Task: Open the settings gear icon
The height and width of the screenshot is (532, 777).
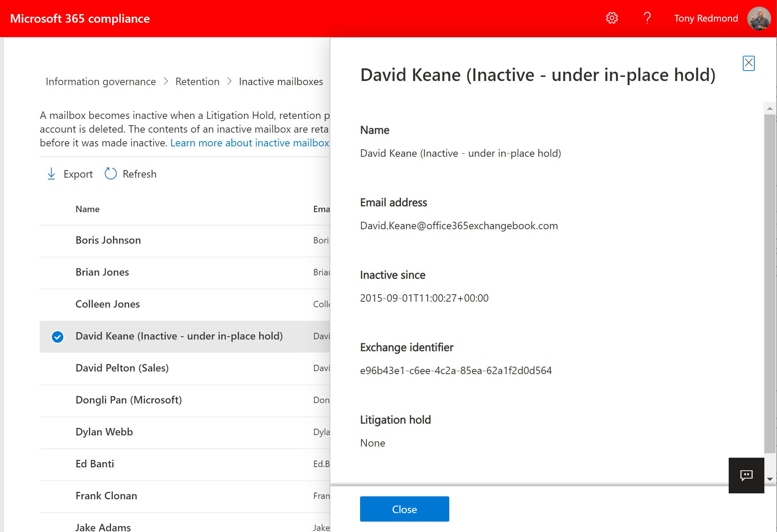Action: [x=612, y=18]
